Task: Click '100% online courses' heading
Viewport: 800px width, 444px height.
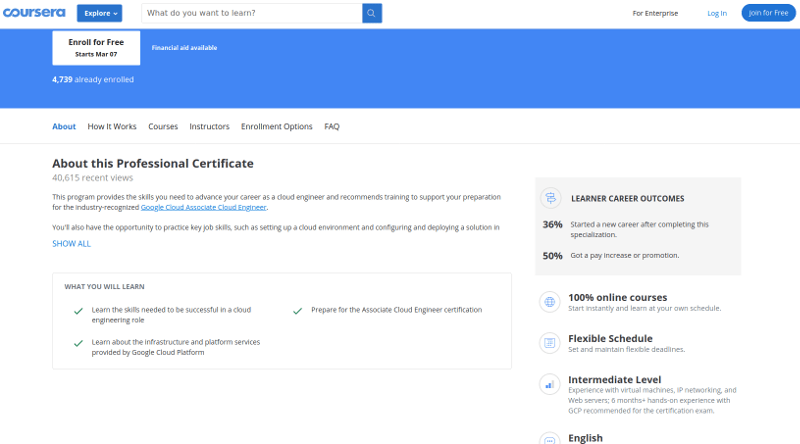Action: coord(617,298)
